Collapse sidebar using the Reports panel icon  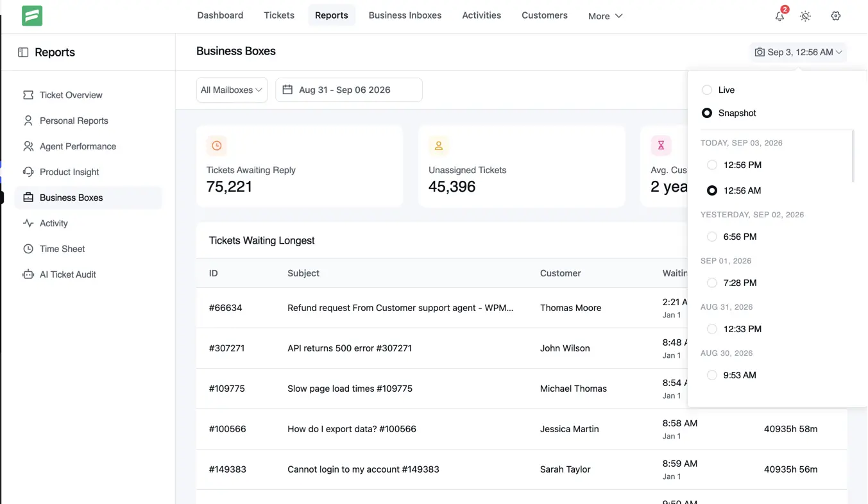coord(23,52)
